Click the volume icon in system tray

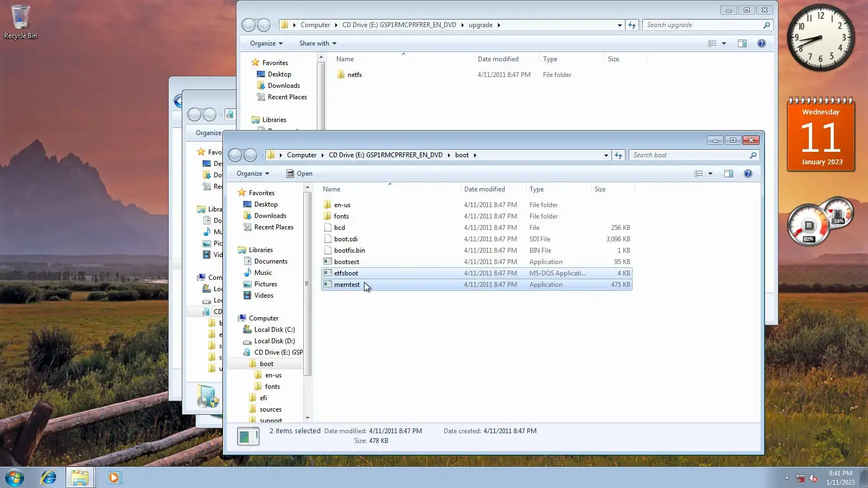(813, 478)
